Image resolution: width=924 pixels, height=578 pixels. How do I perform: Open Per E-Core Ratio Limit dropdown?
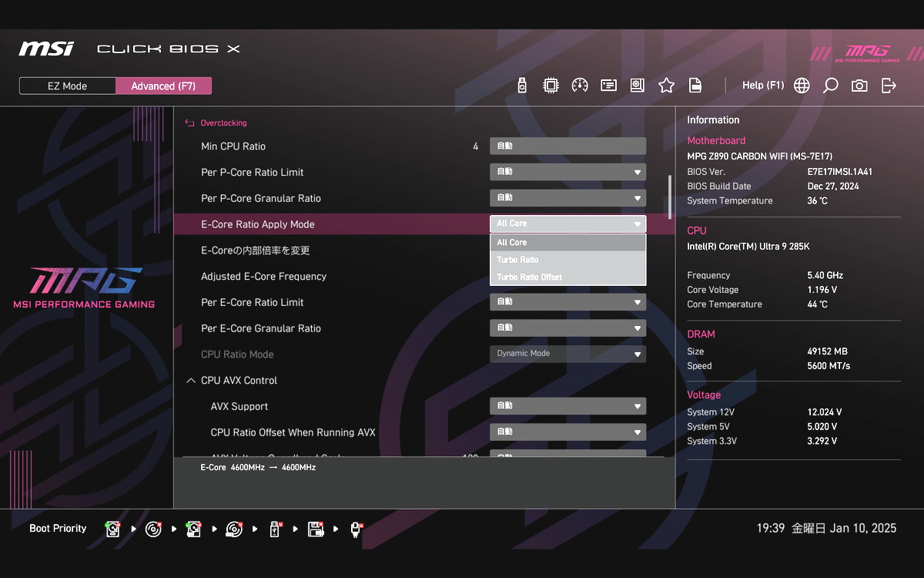pos(568,301)
